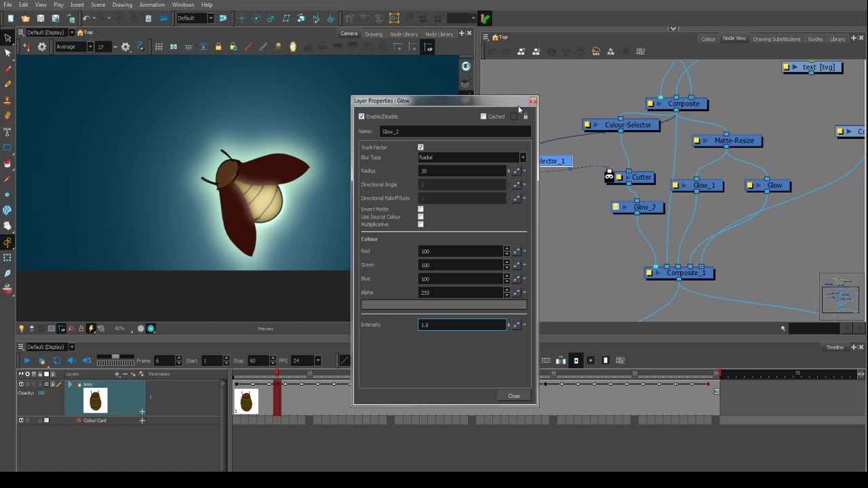Toggle the Multiplicative checkbox

coord(420,224)
